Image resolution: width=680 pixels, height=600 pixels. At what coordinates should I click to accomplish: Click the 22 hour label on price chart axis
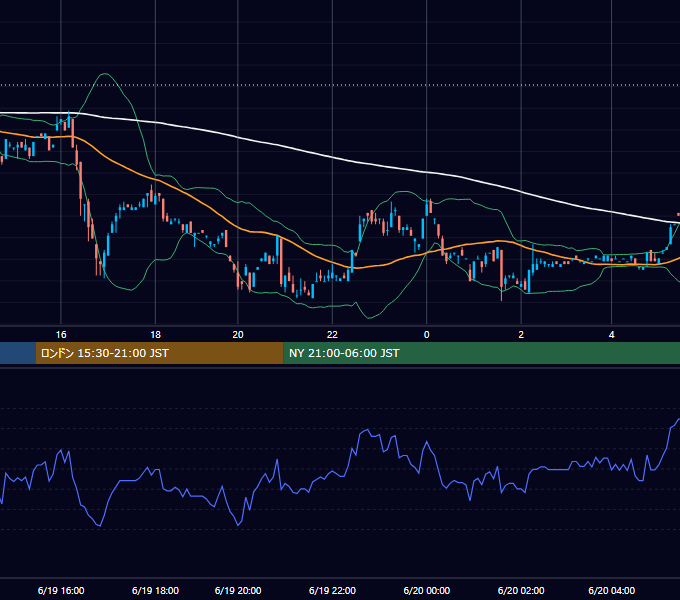(x=332, y=335)
